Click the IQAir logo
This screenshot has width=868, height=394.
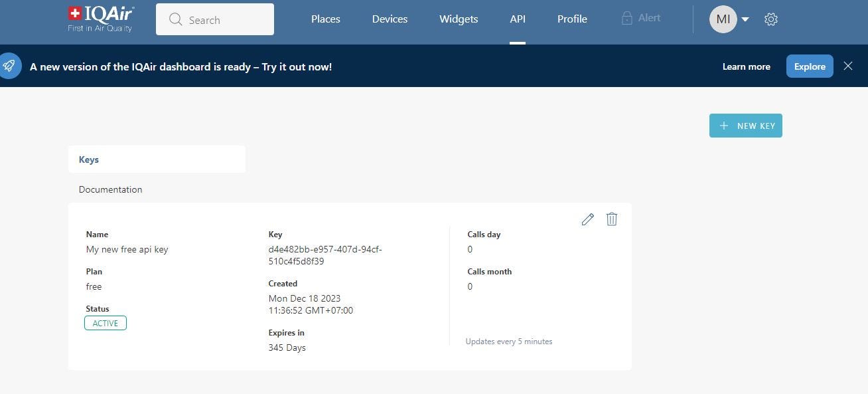[x=102, y=19]
